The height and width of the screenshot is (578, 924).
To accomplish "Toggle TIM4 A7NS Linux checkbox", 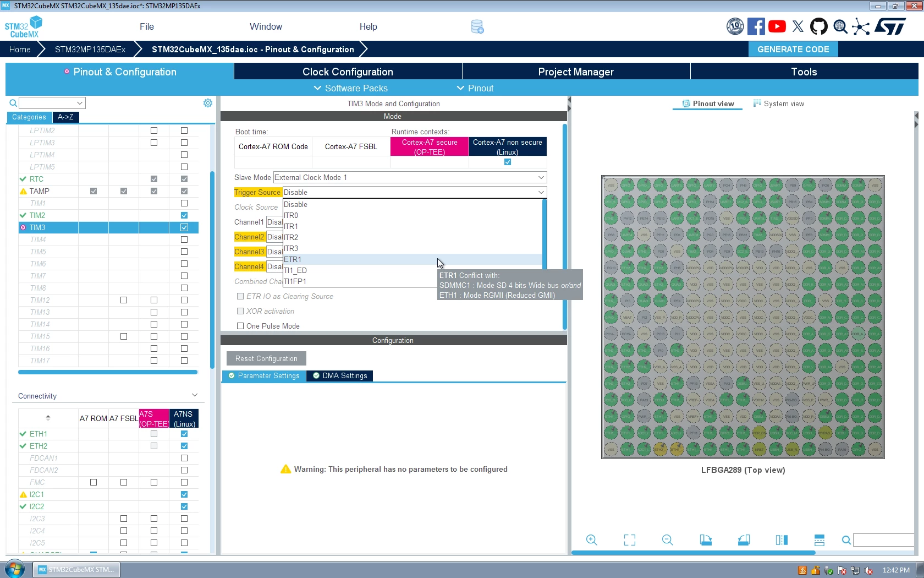I will pos(184,239).
